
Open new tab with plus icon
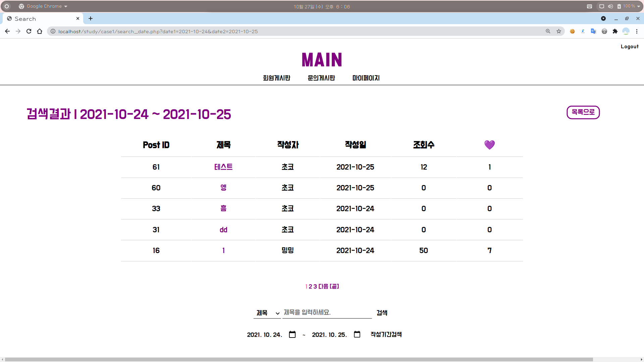[x=91, y=18]
